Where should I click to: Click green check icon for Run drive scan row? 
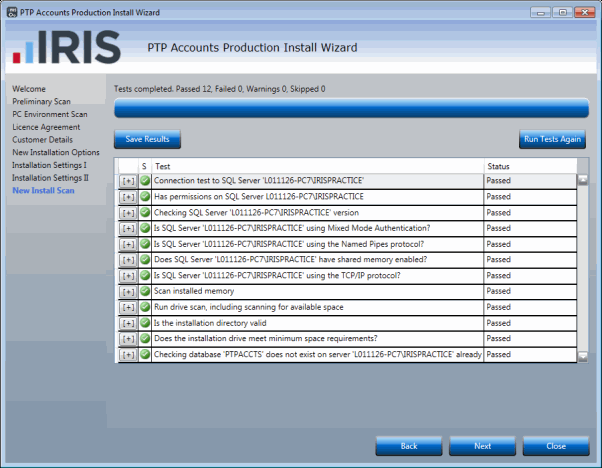[145, 307]
